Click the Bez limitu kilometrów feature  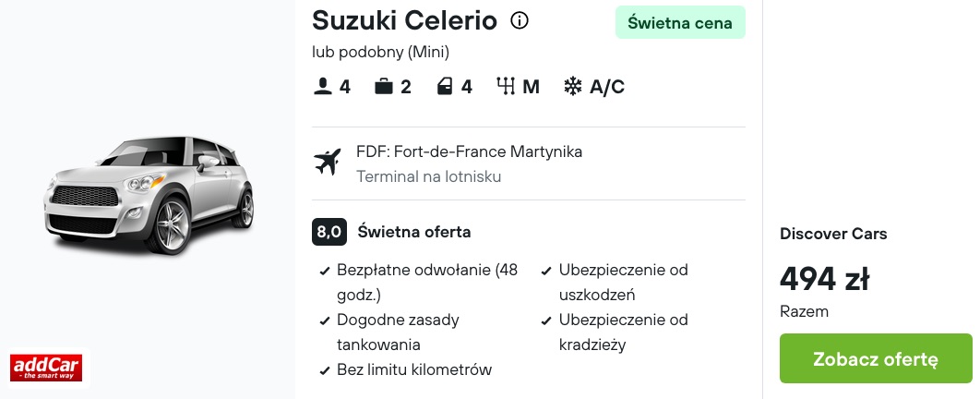coord(406,369)
